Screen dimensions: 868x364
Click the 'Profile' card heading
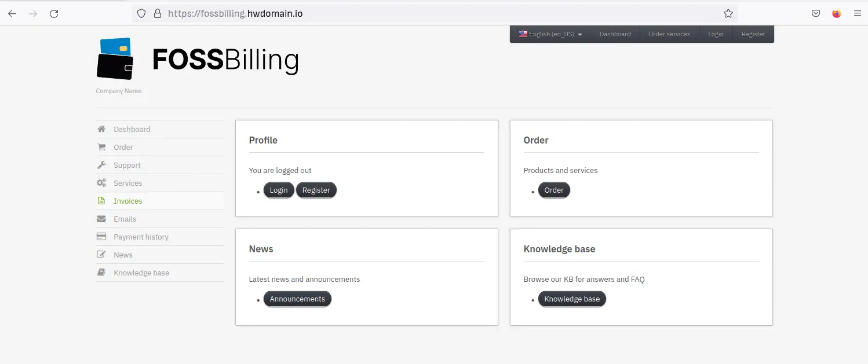(263, 140)
